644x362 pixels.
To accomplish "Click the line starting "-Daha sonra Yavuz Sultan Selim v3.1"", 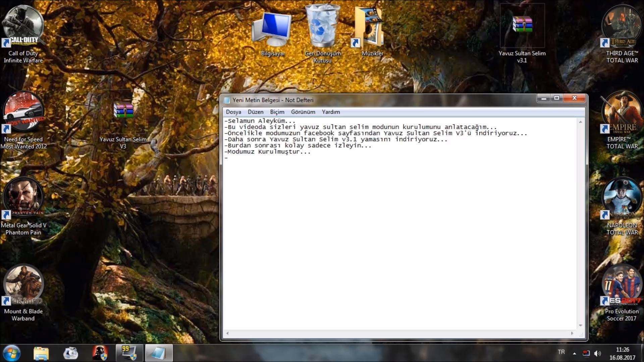I will (x=336, y=139).
